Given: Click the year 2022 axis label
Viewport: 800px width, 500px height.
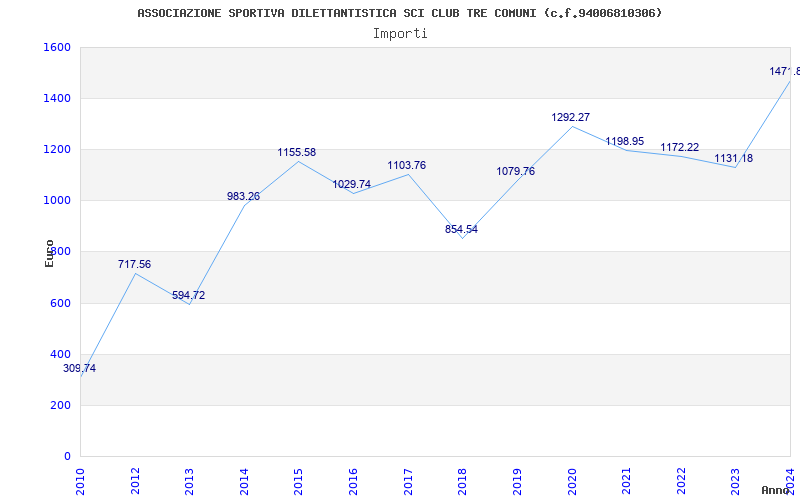Looking at the screenshot, I should pyautogui.click(x=681, y=482).
